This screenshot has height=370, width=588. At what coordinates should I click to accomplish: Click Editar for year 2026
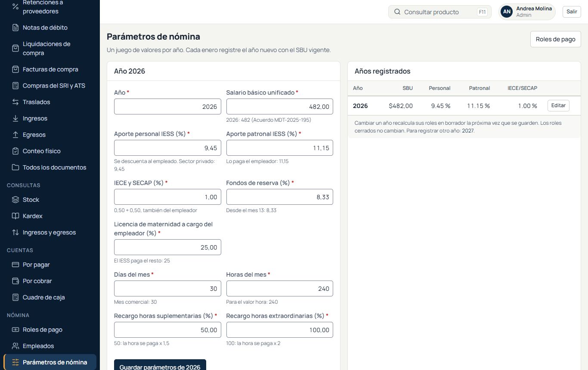pos(558,105)
